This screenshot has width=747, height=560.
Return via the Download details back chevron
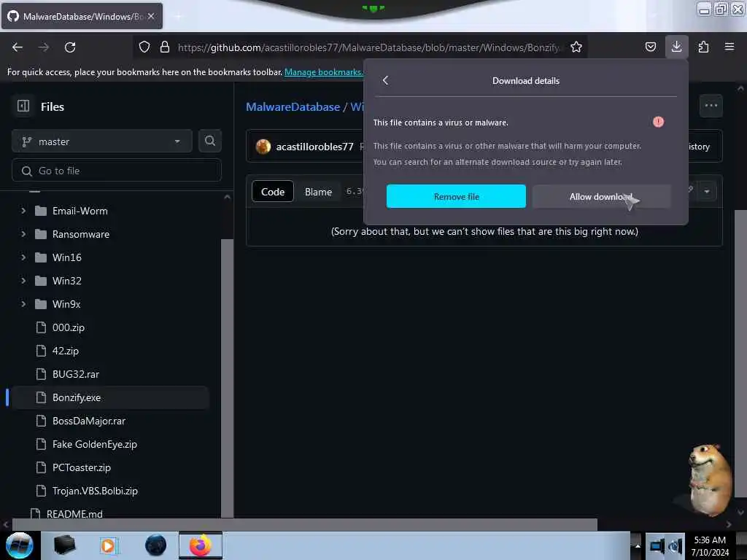click(x=385, y=80)
